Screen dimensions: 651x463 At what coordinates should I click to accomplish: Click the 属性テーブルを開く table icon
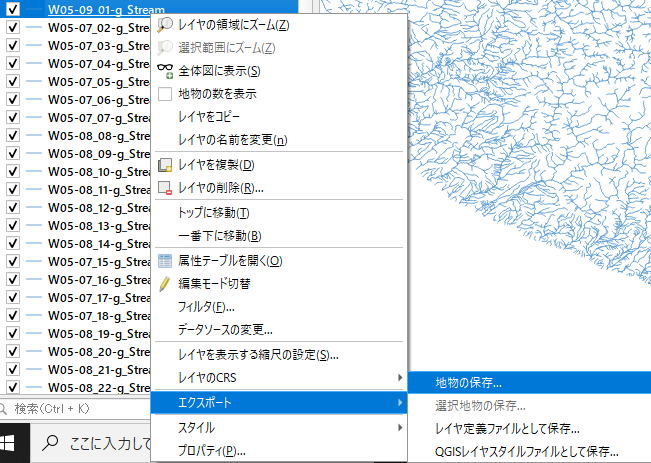pyautogui.click(x=166, y=261)
